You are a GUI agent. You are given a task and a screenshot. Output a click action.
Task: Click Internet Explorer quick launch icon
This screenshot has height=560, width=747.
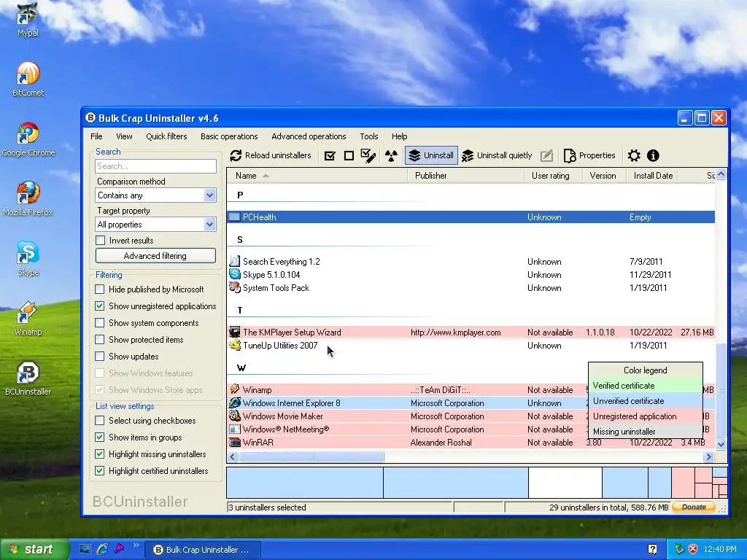[102, 549]
